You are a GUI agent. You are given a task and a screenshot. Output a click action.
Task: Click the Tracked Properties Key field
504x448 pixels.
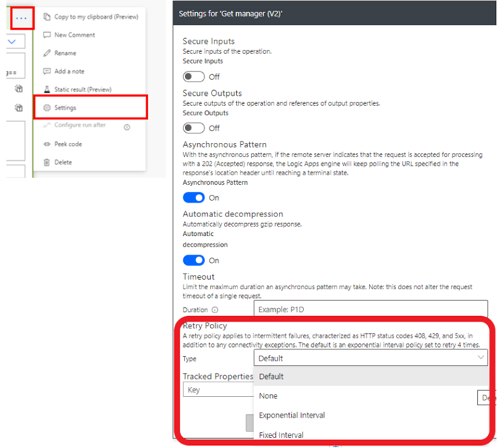[x=217, y=390]
